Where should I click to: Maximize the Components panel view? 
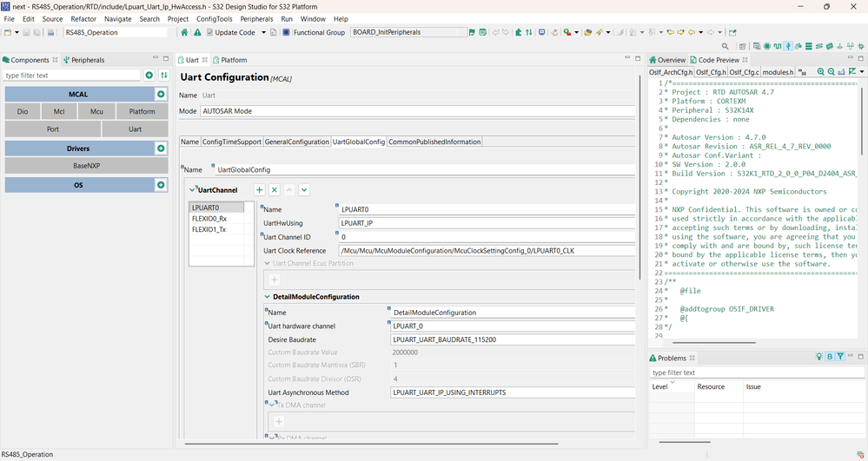pyautogui.click(x=165, y=58)
